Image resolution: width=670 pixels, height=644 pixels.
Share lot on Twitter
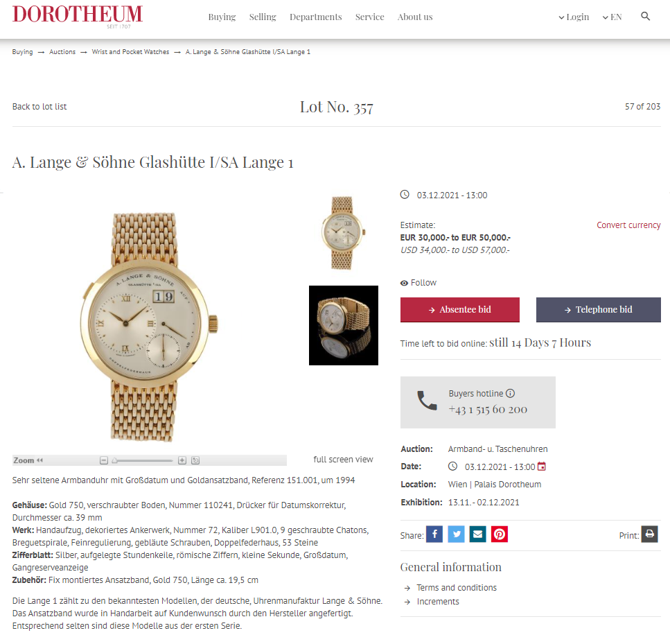click(x=456, y=534)
